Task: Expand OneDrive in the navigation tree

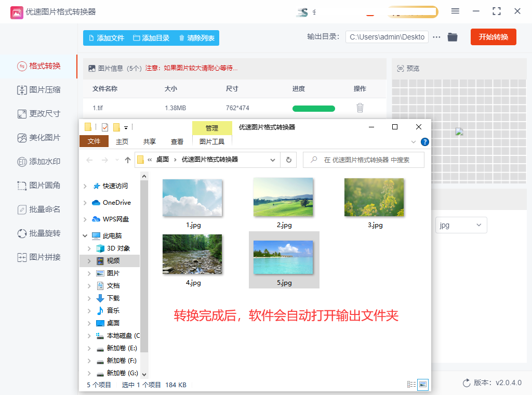Action: [85, 203]
